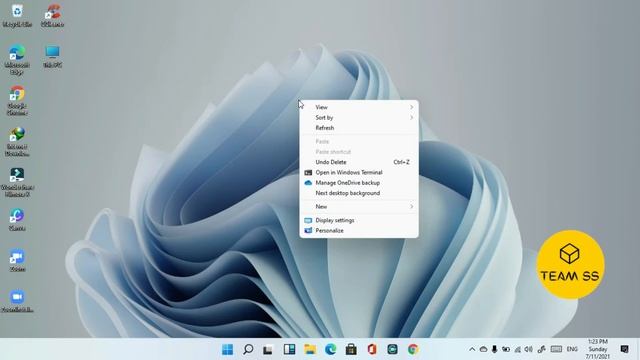The image size is (640, 360).
Task: Launch Google Chrome from the taskbar
Action: click(x=413, y=349)
